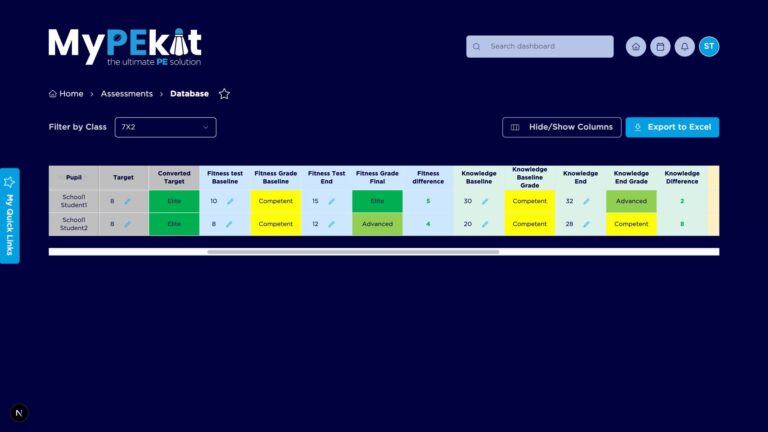Click Hide/Show Columns button
The width and height of the screenshot is (768, 432).
click(x=562, y=127)
